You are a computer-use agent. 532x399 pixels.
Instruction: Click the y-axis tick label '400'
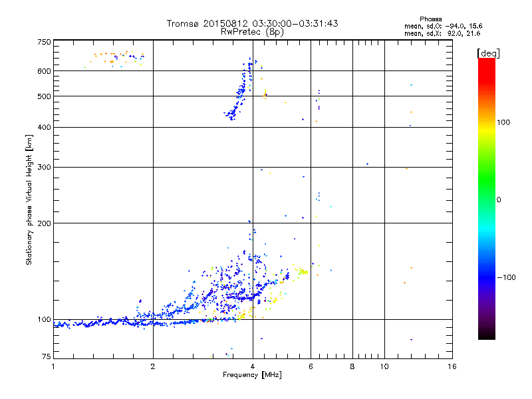[x=45, y=127]
